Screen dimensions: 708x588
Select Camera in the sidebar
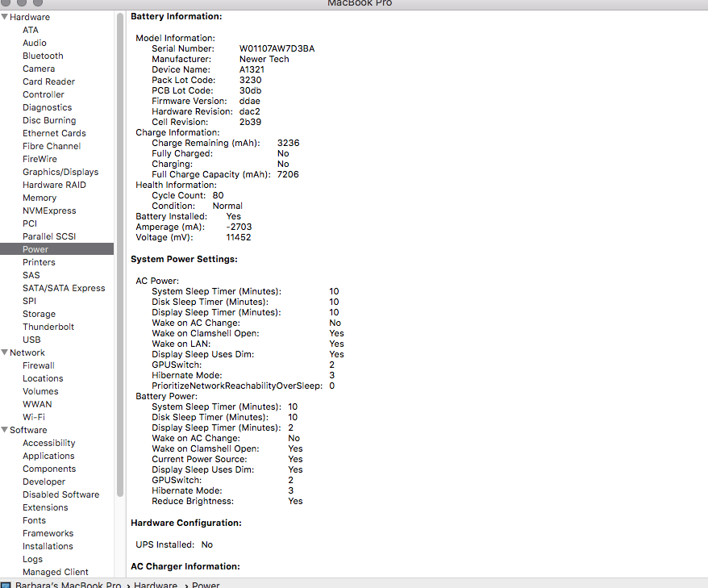point(39,69)
